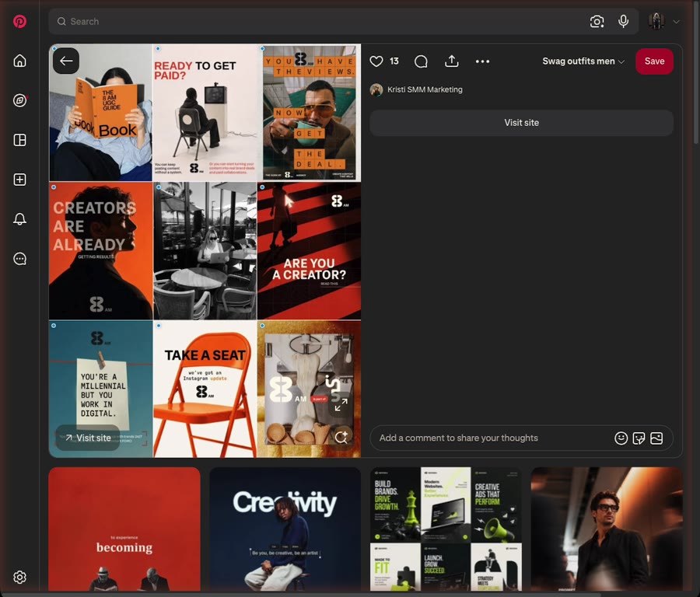Click the camera visual search icon

point(597,22)
